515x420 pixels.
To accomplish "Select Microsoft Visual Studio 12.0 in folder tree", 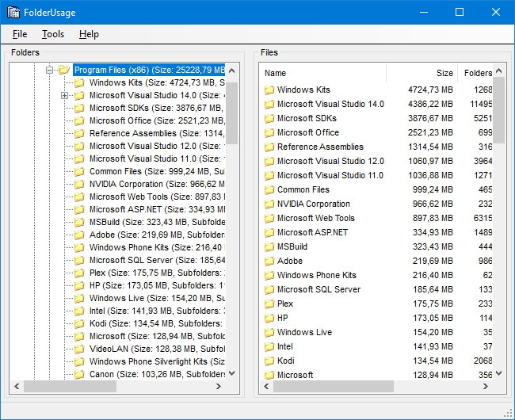I will pyautogui.click(x=157, y=146).
